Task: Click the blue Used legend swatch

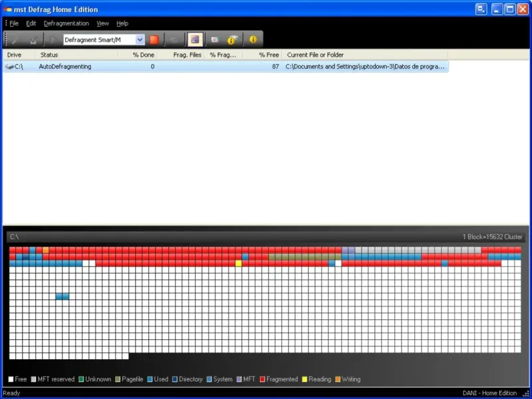Action: (150, 379)
